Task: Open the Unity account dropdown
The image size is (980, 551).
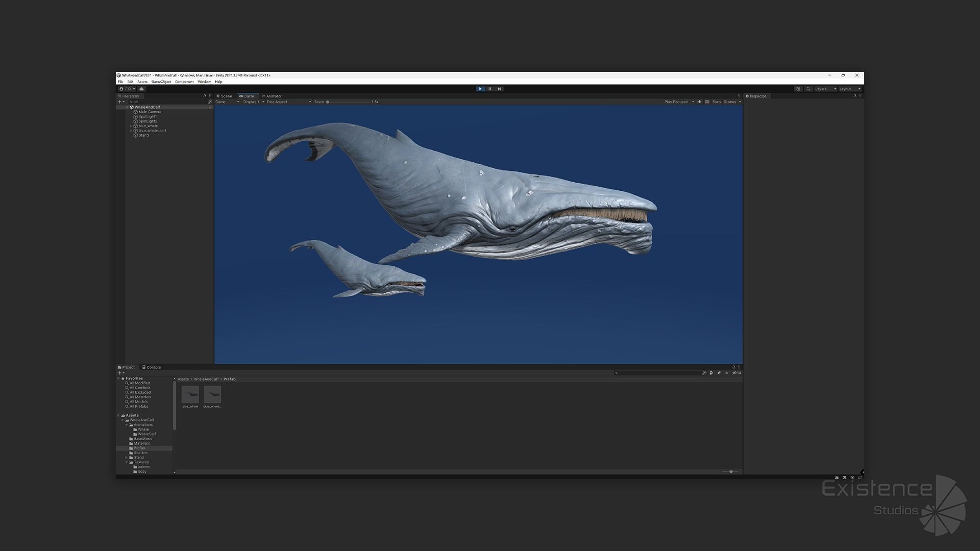Action: [128, 89]
